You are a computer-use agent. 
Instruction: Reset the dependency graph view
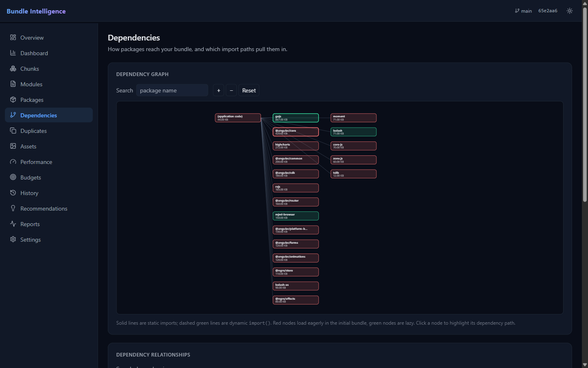click(x=249, y=90)
